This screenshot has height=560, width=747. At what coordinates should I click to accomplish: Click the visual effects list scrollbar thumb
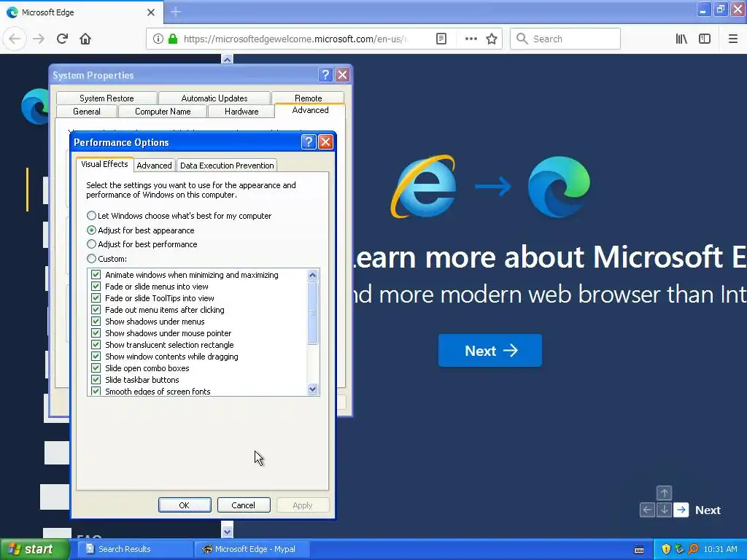[312, 312]
